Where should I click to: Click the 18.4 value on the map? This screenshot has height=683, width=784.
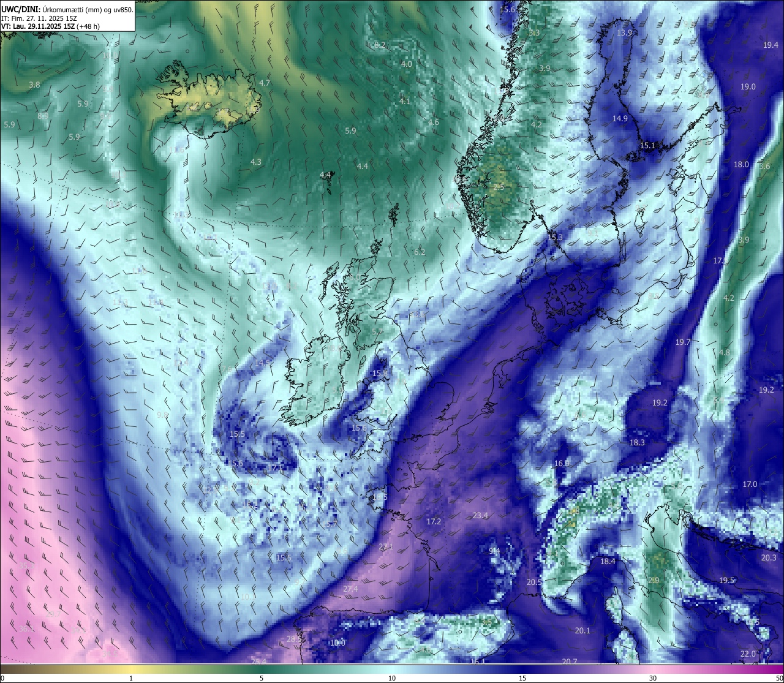pyautogui.click(x=608, y=561)
